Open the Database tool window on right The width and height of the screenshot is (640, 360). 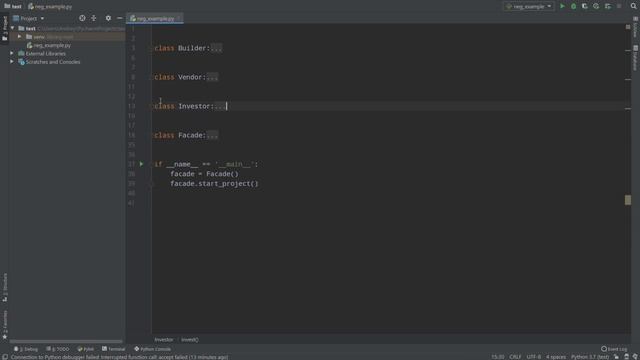point(635,58)
